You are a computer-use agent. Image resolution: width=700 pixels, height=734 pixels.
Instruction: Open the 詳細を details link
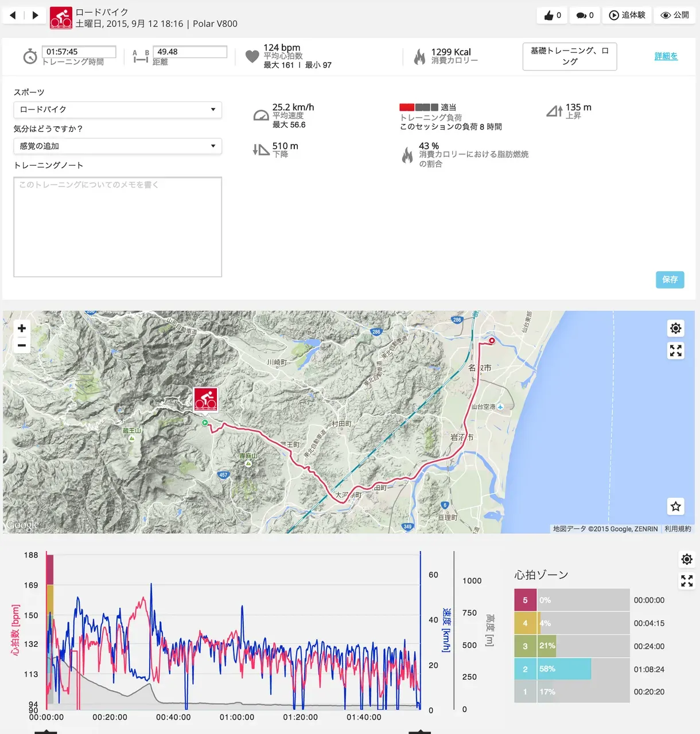click(x=666, y=56)
